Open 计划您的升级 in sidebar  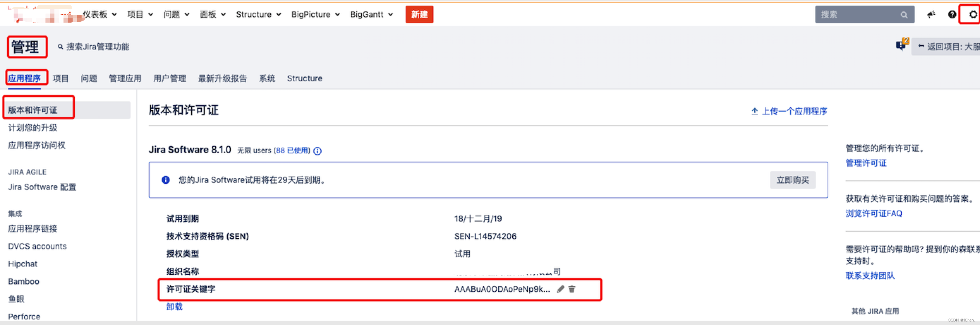click(x=33, y=127)
